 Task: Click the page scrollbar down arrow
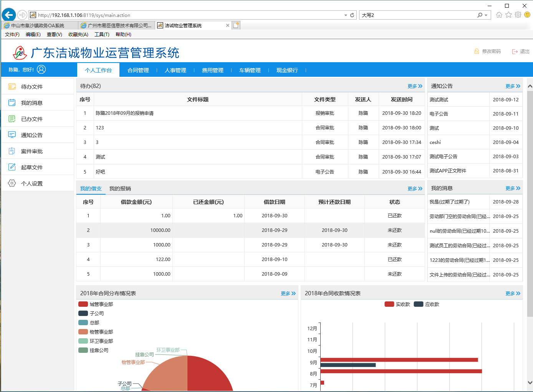(530, 382)
